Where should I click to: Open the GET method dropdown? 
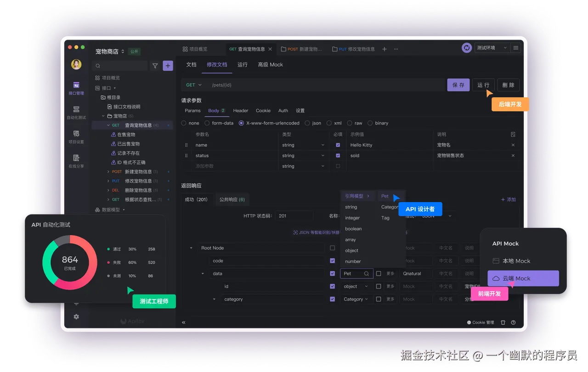click(x=193, y=85)
